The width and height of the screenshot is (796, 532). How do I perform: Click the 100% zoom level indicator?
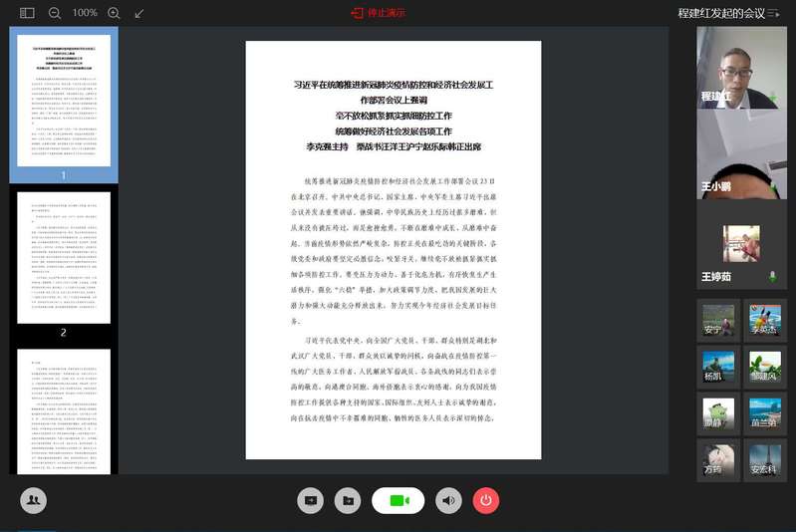[85, 13]
